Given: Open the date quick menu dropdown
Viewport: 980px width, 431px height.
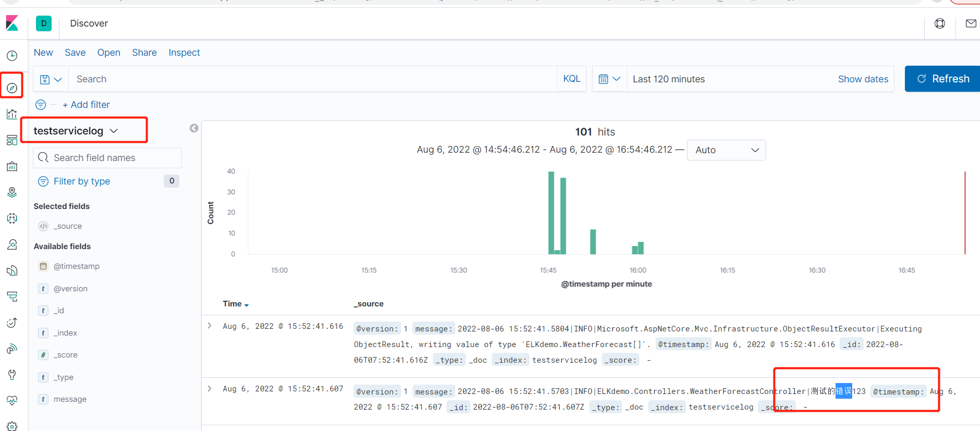Looking at the screenshot, I should pos(609,79).
